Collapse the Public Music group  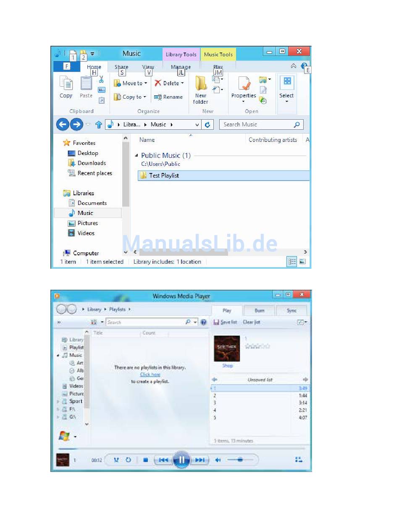click(x=136, y=155)
